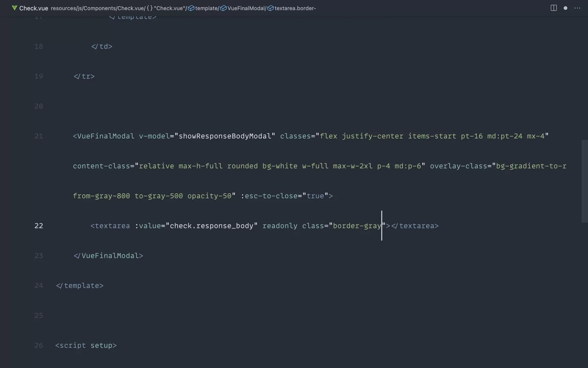This screenshot has height=368, width=588.
Task: Click the vertical scrollbar thumb on the right
Action: click(x=584, y=181)
